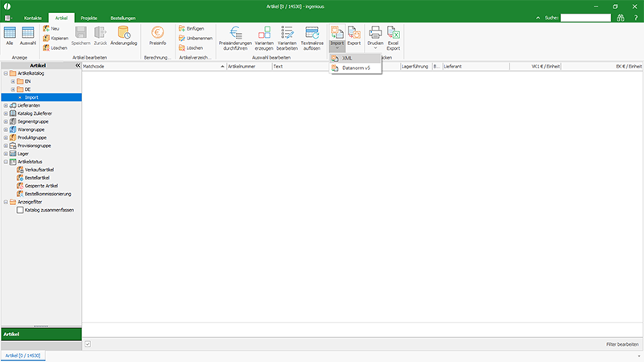Viewport: 644px width, 362px height.
Task: Click the Artikel [0 / 14530] bottom tab
Action: 23,356
